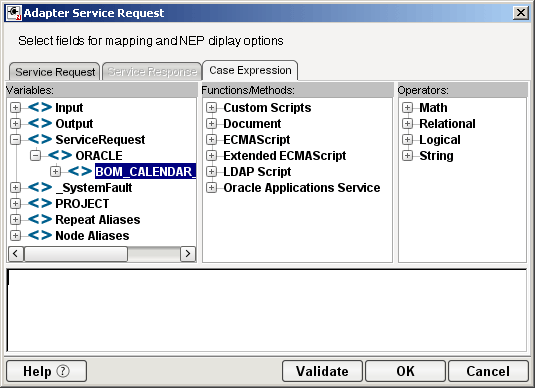Expand the Output variable node
535x388 pixels.
(x=15, y=123)
